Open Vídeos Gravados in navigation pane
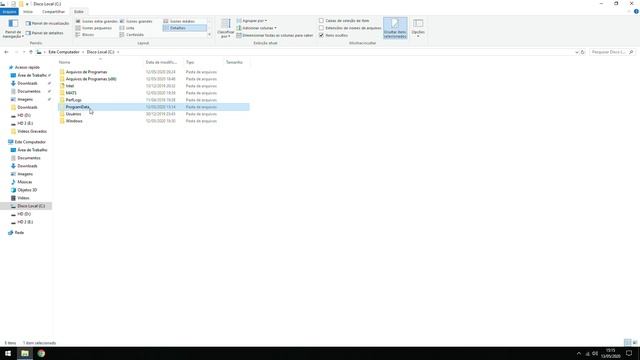This screenshot has height=360, width=640. pyautogui.click(x=32, y=131)
